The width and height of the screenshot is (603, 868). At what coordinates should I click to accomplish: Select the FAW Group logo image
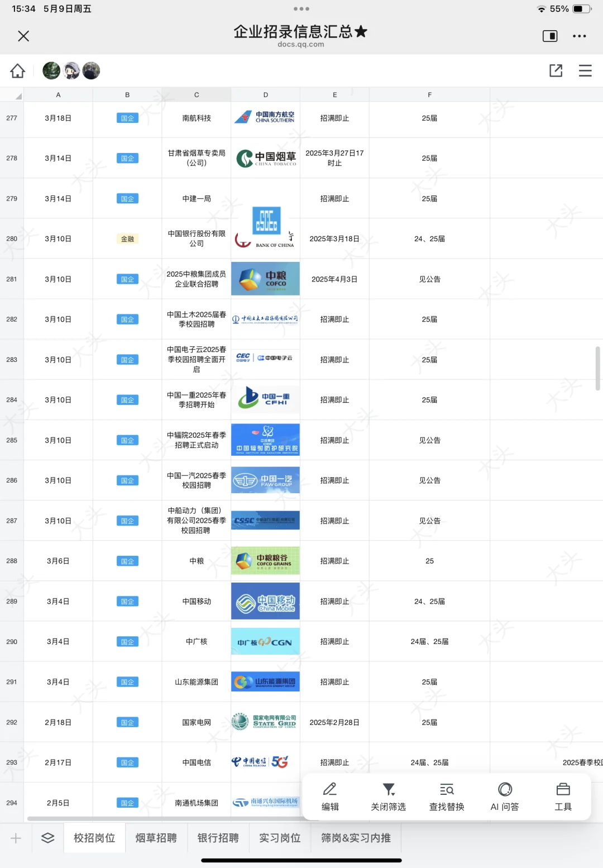(x=265, y=480)
